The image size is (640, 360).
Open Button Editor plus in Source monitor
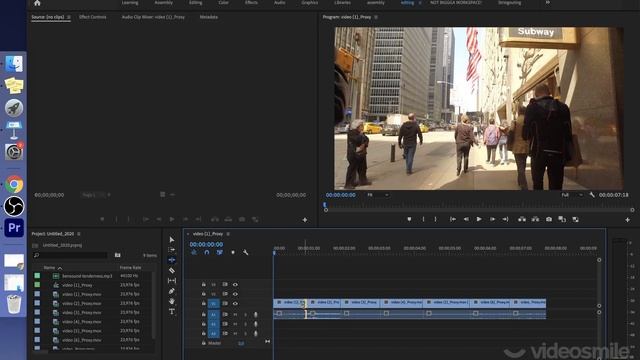point(304,220)
